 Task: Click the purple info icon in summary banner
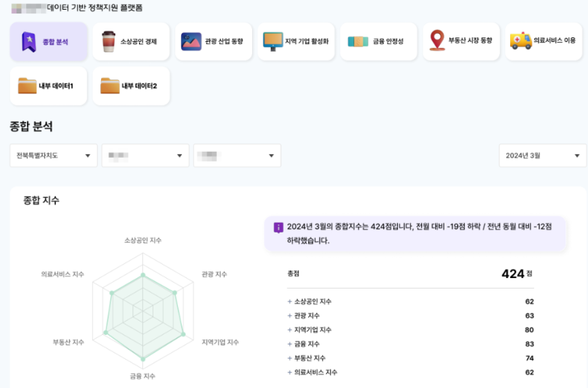pos(278,227)
